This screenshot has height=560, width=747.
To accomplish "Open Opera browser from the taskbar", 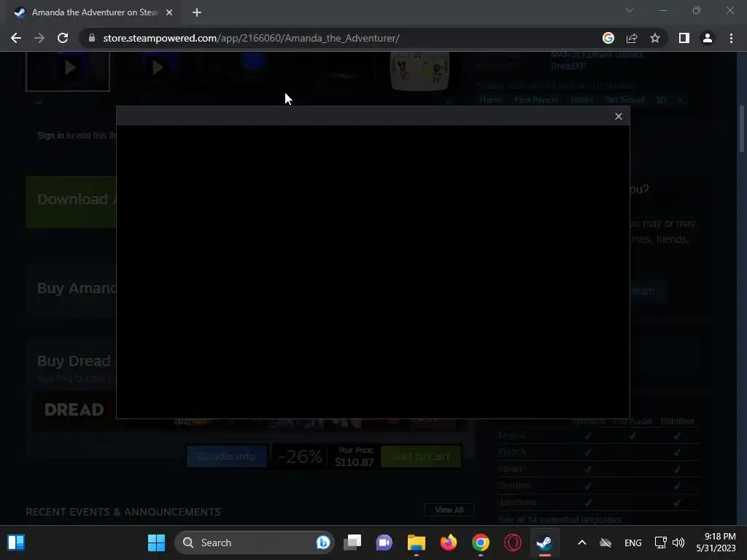I will [x=513, y=542].
